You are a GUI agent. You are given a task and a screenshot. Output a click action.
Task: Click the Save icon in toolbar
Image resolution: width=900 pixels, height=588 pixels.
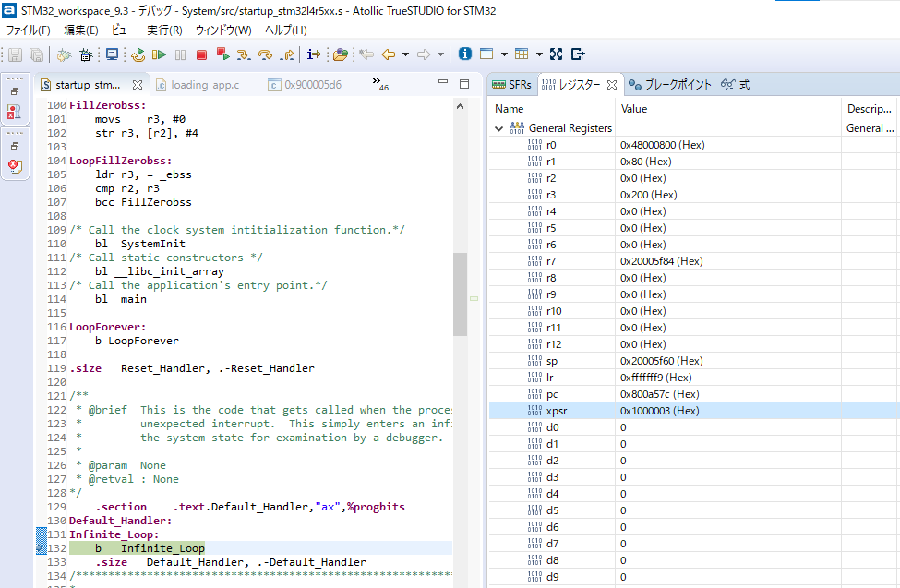coord(15,54)
